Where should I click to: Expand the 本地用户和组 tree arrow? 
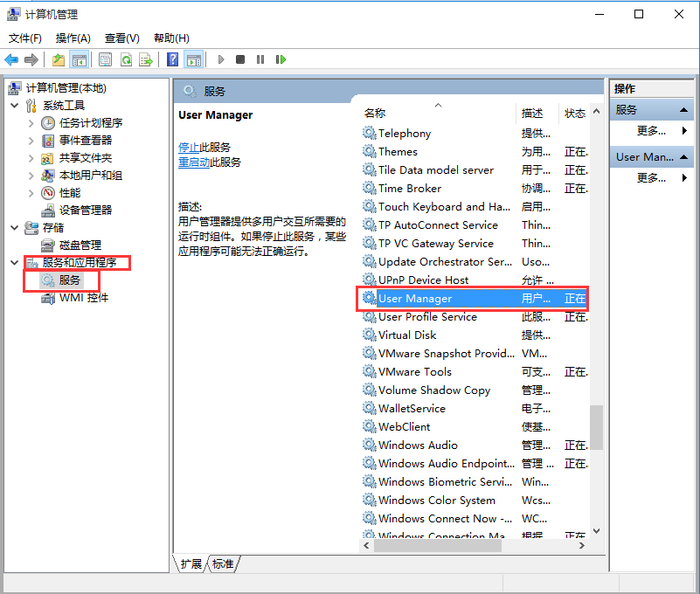click(31, 176)
